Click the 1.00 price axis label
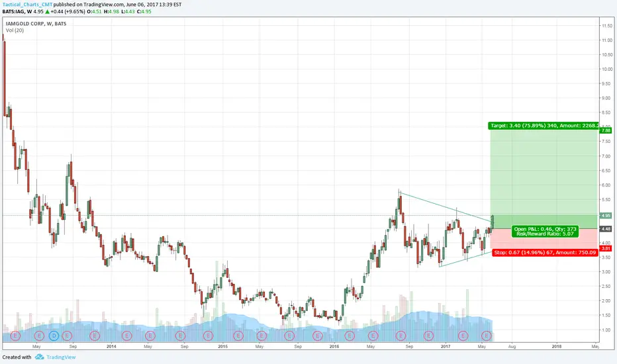This screenshot has width=617, height=364. 606,330
